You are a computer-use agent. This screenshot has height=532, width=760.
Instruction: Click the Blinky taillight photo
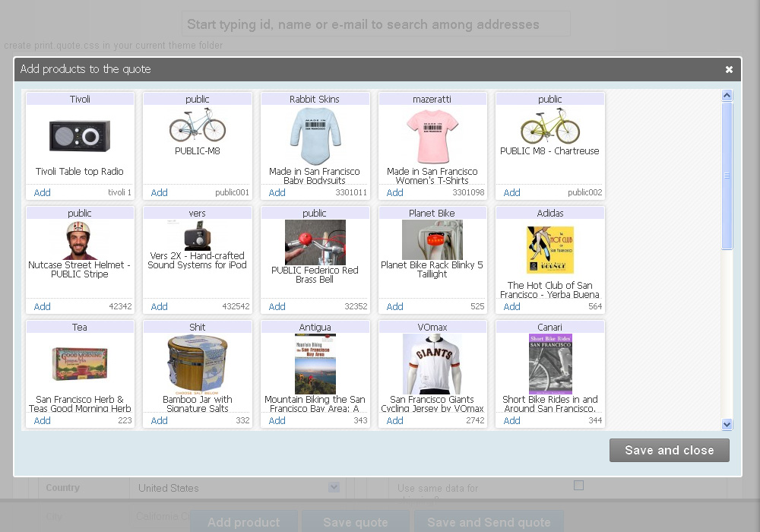(x=432, y=240)
